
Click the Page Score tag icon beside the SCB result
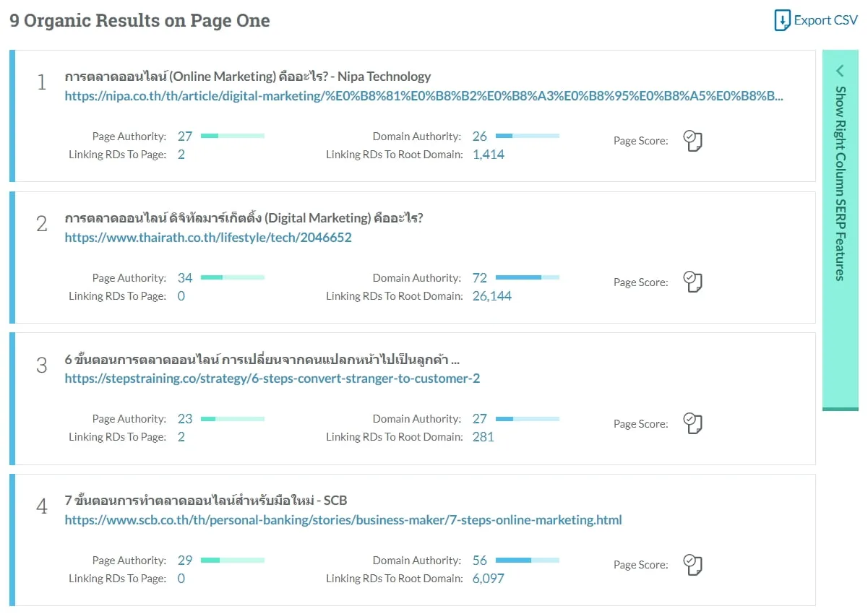693,565
